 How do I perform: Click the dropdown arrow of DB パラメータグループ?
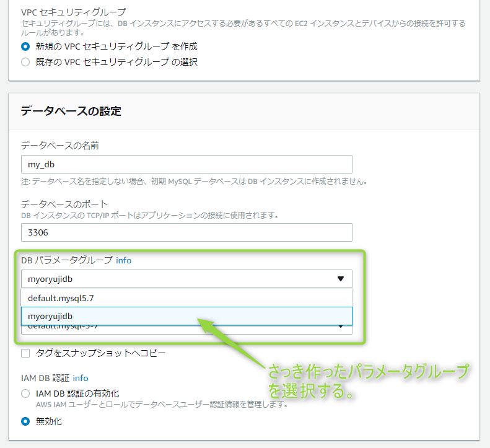point(341,279)
